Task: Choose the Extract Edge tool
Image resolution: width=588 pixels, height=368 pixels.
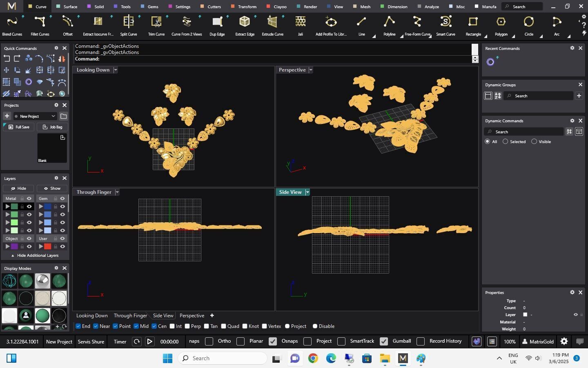Action: tap(245, 25)
